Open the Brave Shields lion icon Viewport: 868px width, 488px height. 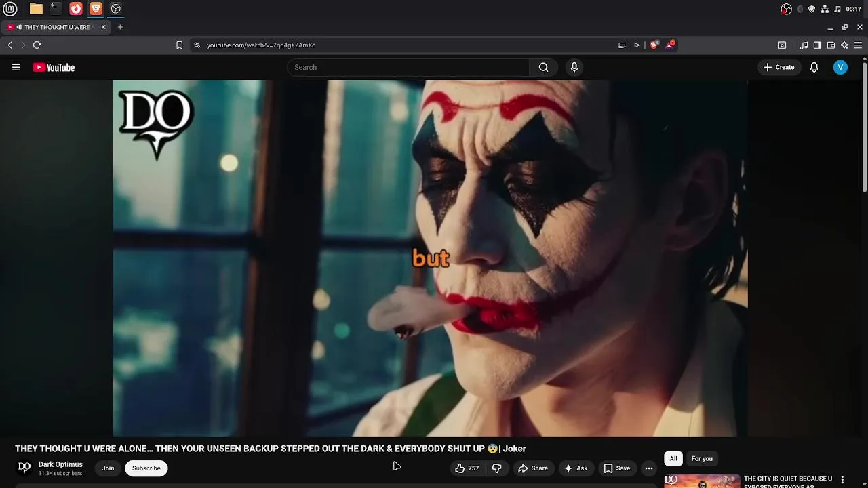point(654,45)
